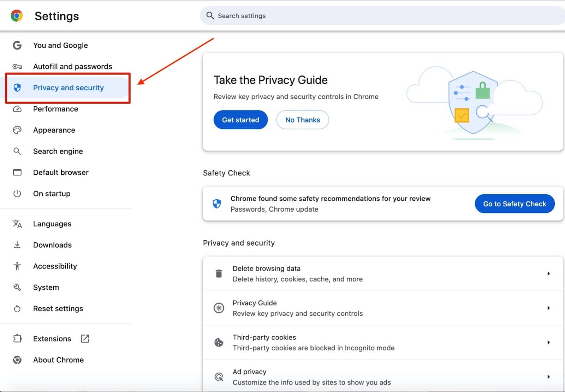Click the Appearance palette icon
565x392 pixels.
tap(17, 130)
